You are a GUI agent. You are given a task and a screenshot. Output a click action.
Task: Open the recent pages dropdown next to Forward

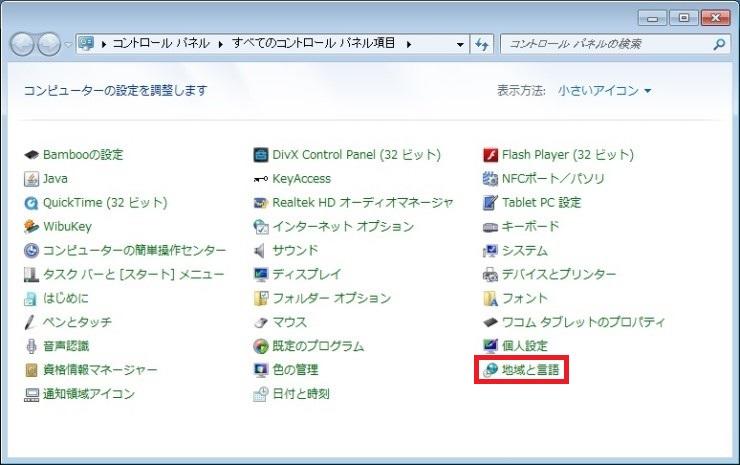(x=68, y=45)
